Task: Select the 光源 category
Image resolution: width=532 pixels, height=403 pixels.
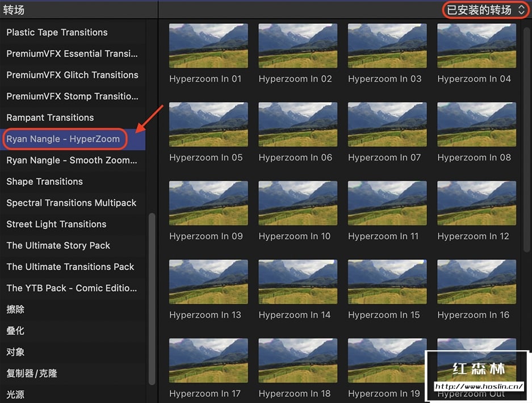Action: click(73, 394)
